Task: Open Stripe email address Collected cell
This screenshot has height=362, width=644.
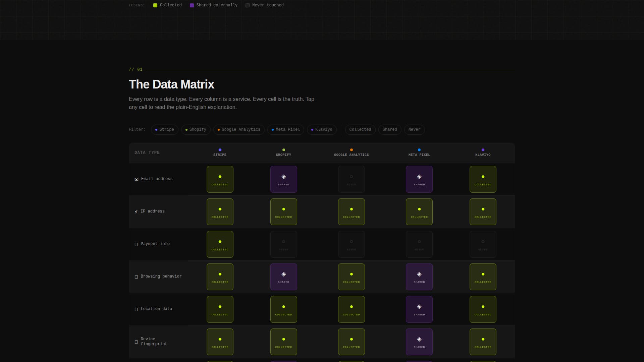Action: coord(220,179)
